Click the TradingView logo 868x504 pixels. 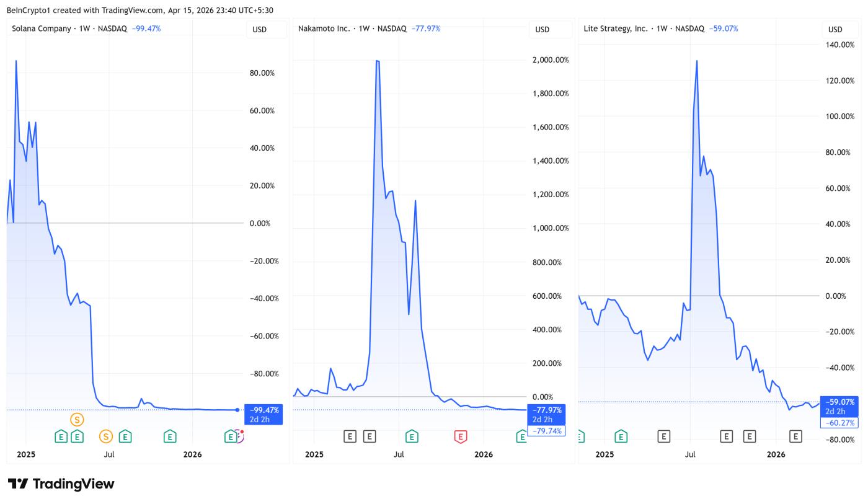point(61,484)
